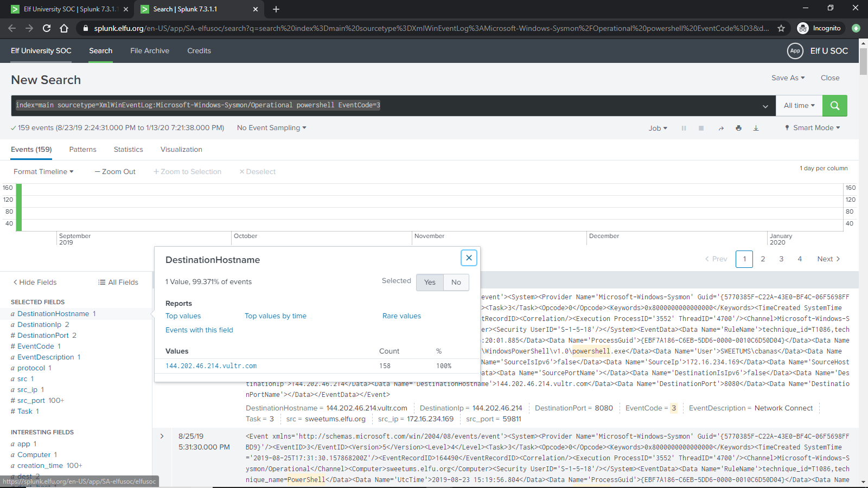The height and width of the screenshot is (488, 868).
Task: Export results with the download icon
Action: pyautogui.click(x=756, y=129)
